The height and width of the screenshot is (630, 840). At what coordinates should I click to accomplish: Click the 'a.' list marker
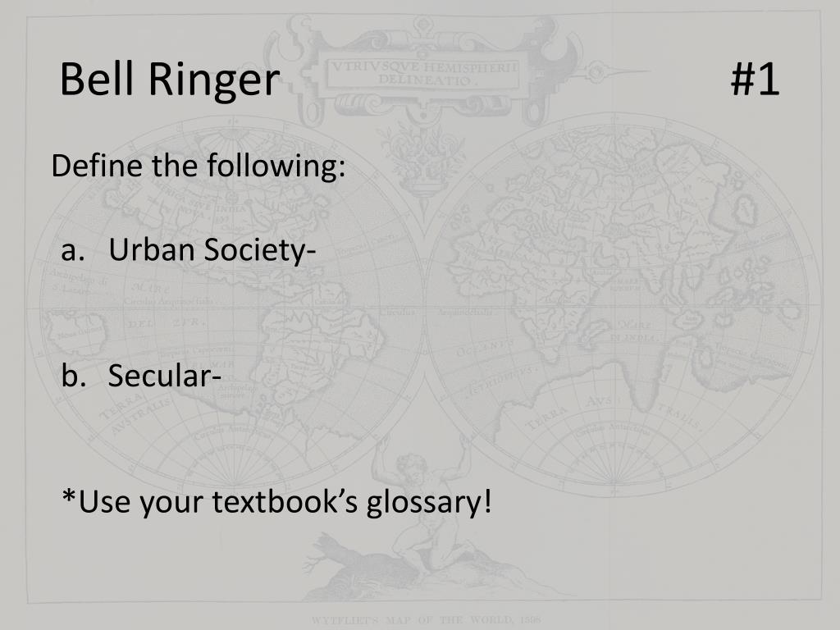click(x=73, y=251)
